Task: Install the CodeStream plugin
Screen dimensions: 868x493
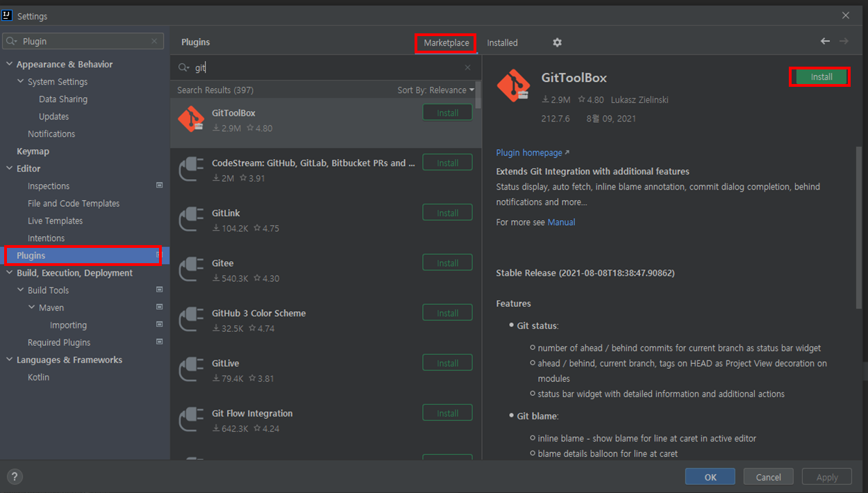Action: [447, 162]
